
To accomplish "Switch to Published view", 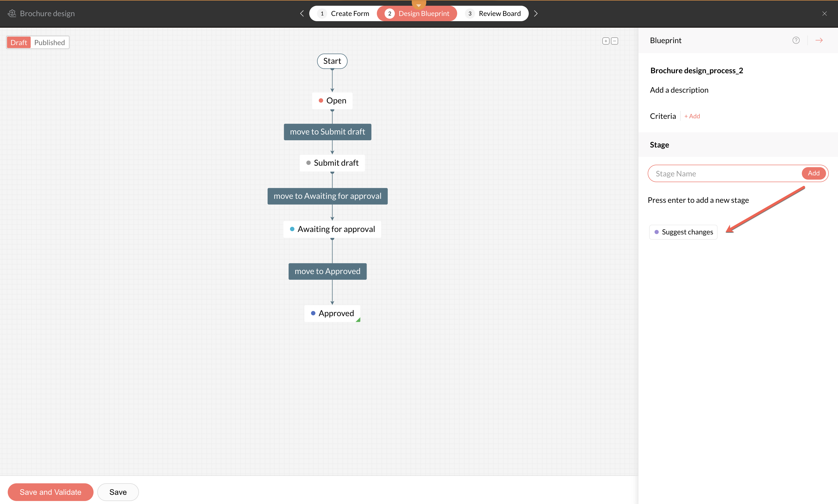I will point(50,42).
